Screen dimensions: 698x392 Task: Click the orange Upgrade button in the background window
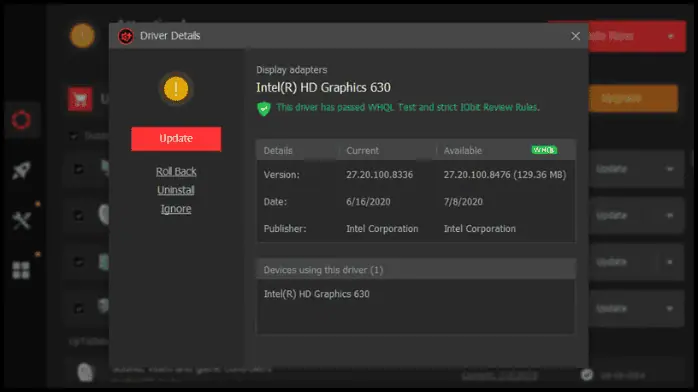633,98
